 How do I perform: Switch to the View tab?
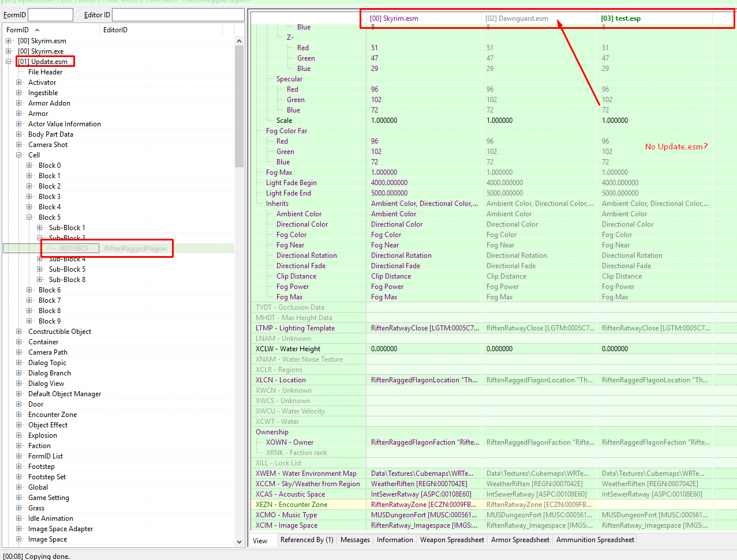coord(260,541)
